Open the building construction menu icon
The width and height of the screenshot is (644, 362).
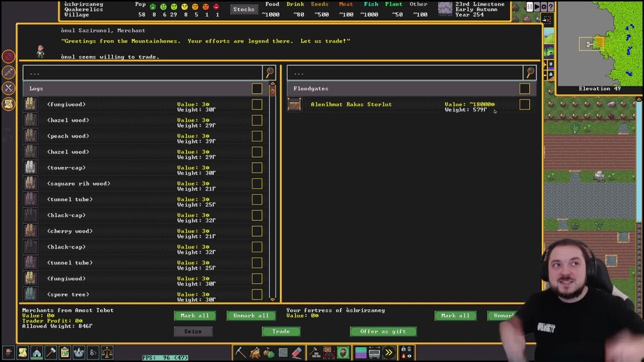(x=315, y=352)
